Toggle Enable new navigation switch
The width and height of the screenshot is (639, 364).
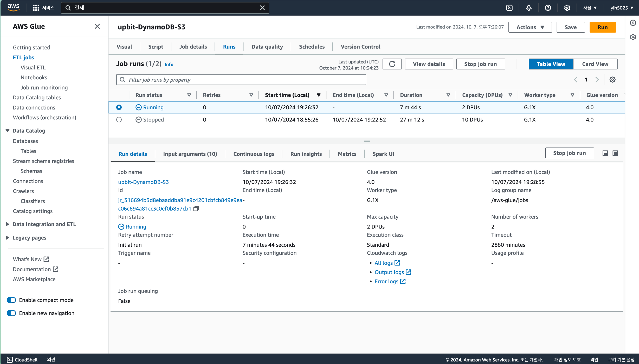[11, 313]
